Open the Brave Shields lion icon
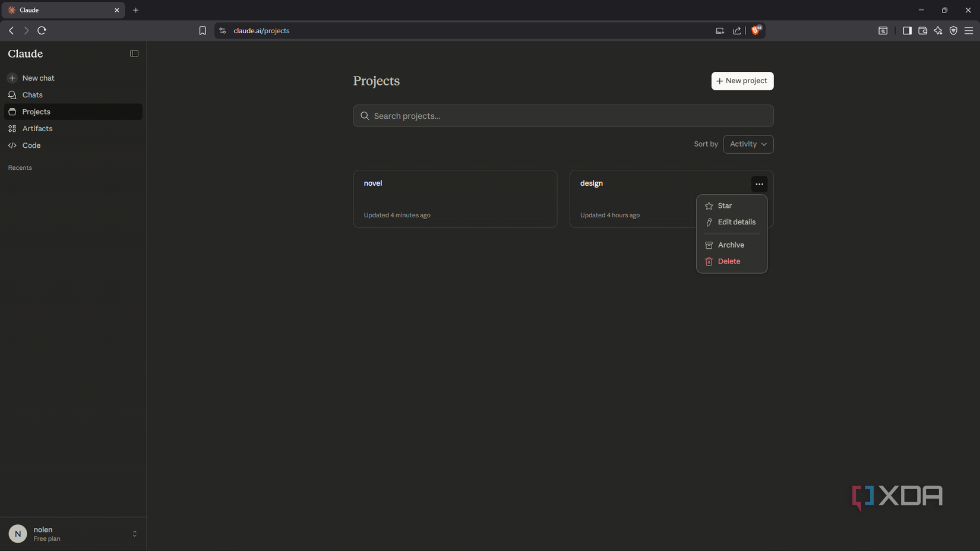The height and width of the screenshot is (551, 980). 756,30
